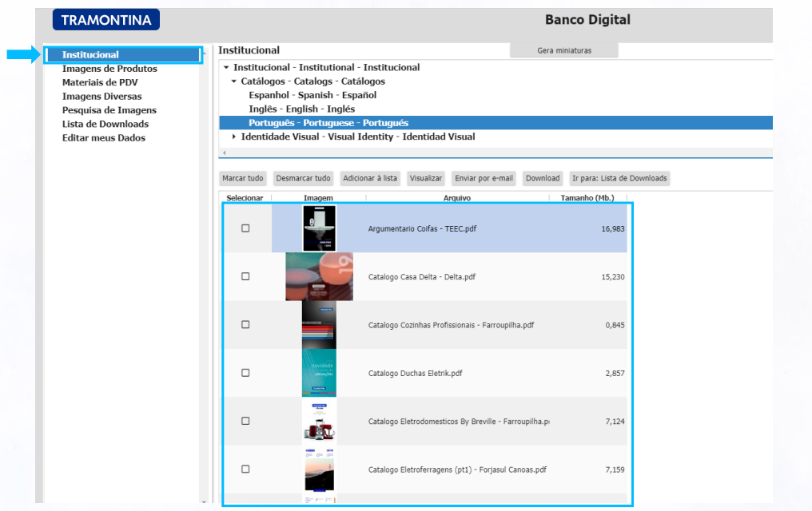This screenshot has width=812, height=511.
Task: Click file name Catalogo Casa Delta - Delta.pdf
Action: pyautogui.click(x=421, y=277)
